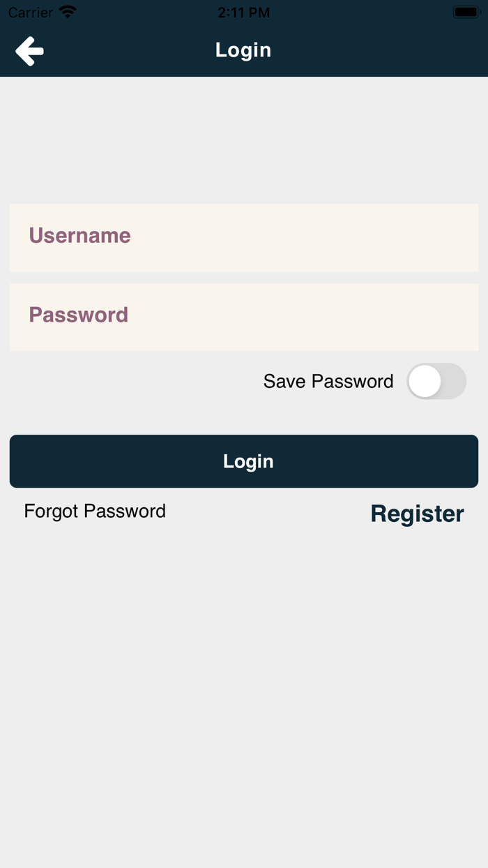Submit credentials using the Login button

(244, 461)
